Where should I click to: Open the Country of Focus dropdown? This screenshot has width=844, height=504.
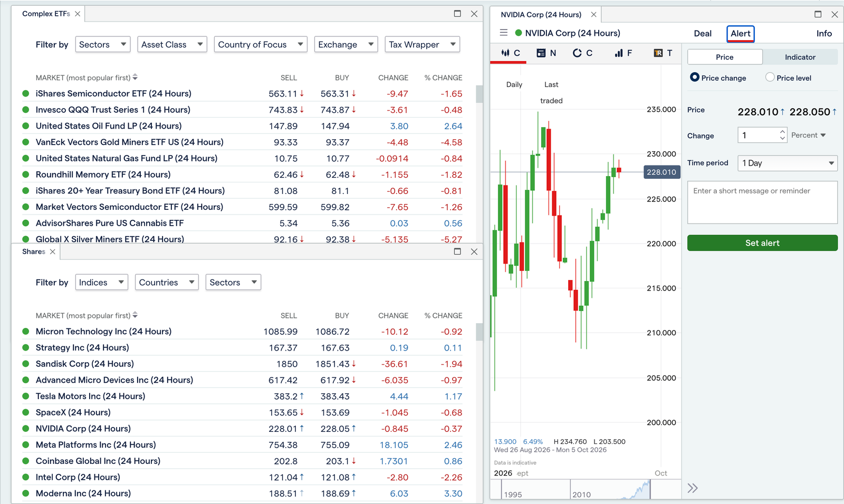coord(261,44)
